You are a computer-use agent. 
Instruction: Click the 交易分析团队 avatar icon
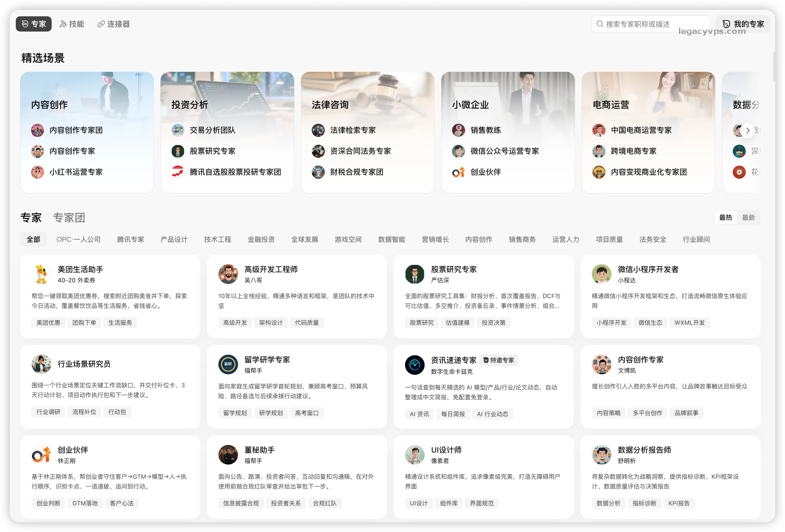click(178, 130)
